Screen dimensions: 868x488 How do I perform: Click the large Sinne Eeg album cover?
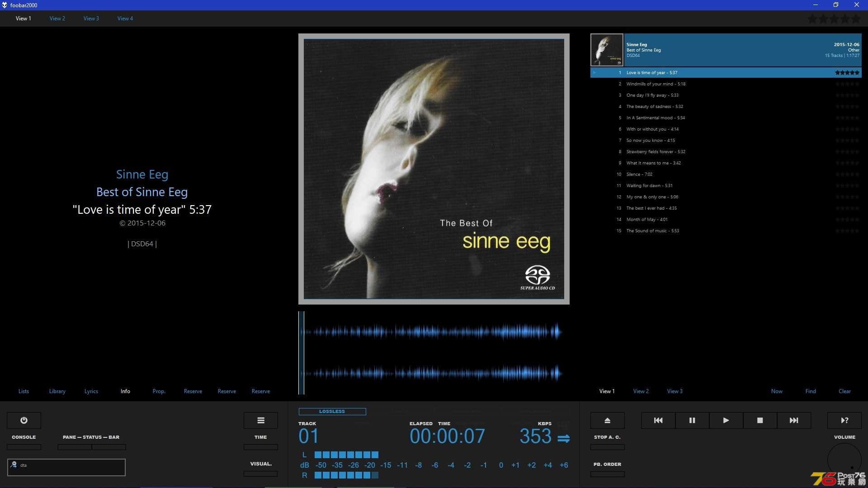(434, 169)
